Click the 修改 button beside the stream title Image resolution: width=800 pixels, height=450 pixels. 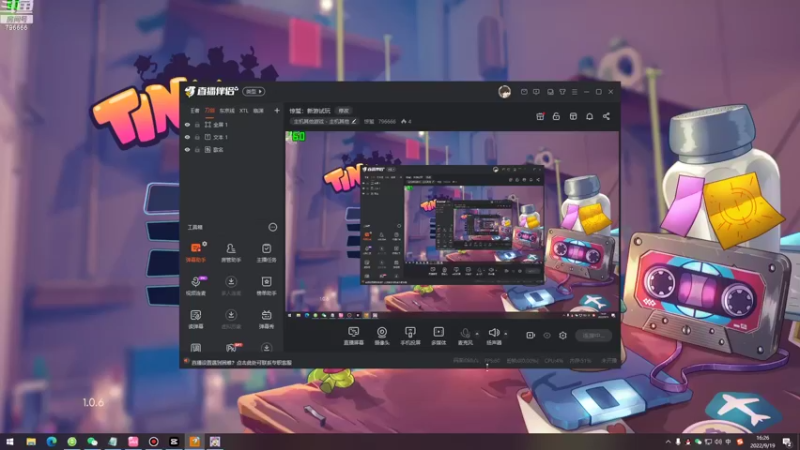[344, 111]
